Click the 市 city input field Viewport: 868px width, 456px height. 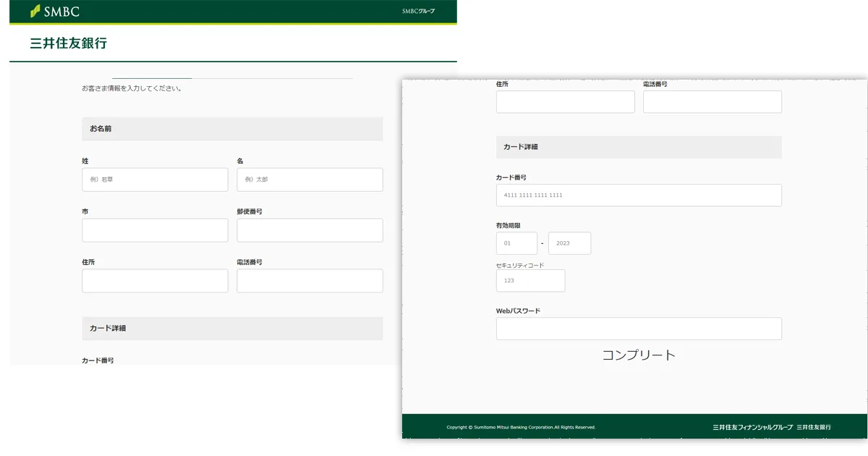click(x=155, y=230)
